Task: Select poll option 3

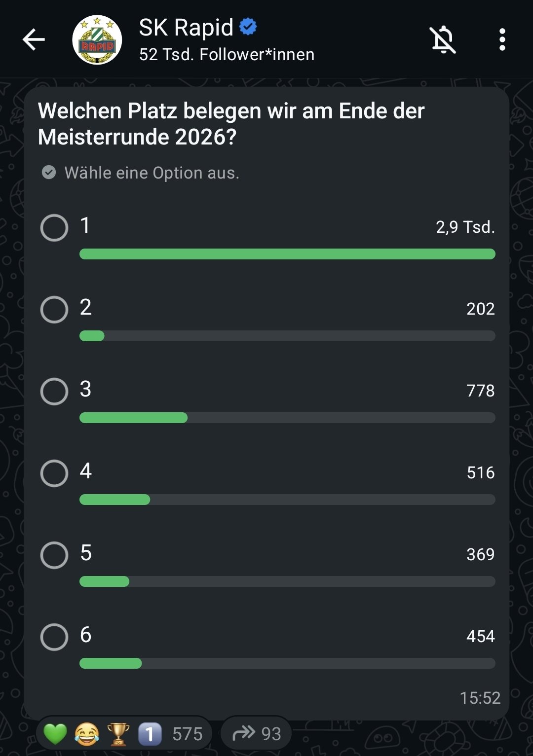Action: point(54,392)
